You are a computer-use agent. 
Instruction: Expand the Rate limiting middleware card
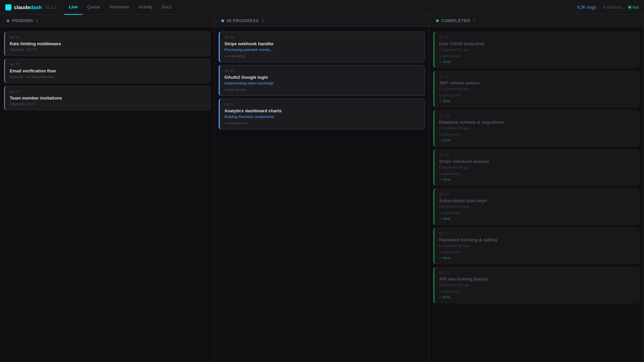point(107,44)
